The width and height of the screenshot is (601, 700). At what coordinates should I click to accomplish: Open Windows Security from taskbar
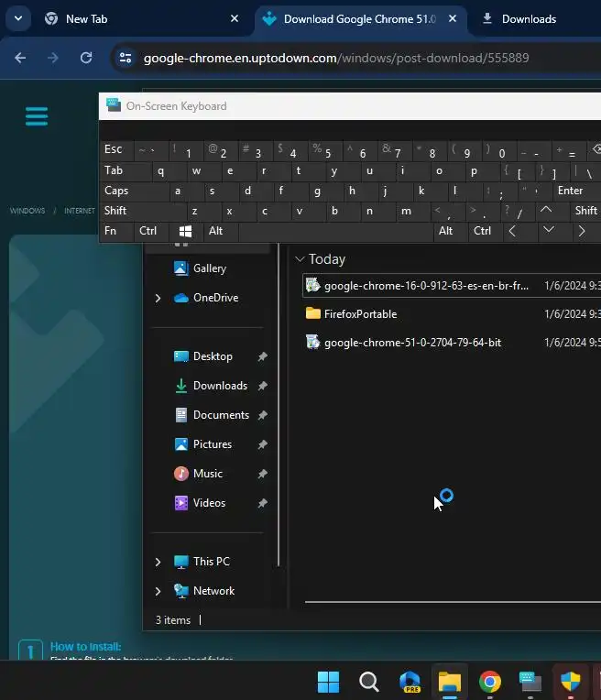coord(570,682)
